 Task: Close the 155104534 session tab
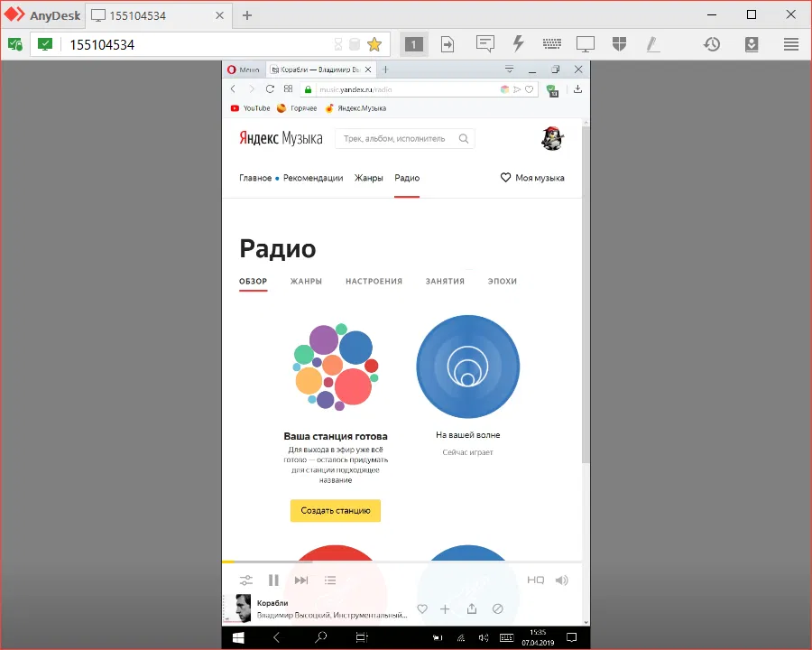pyautogui.click(x=219, y=15)
